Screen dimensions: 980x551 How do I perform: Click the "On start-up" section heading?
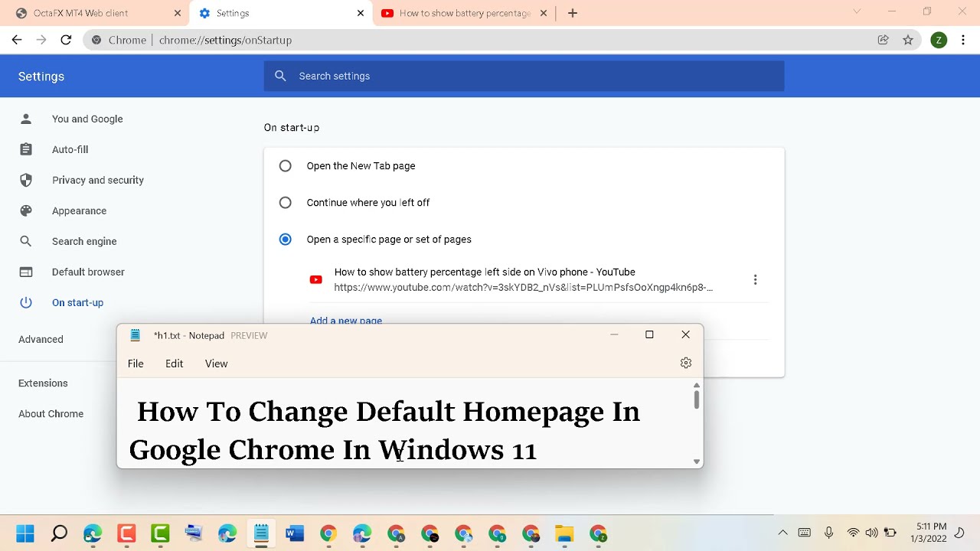(292, 128)
